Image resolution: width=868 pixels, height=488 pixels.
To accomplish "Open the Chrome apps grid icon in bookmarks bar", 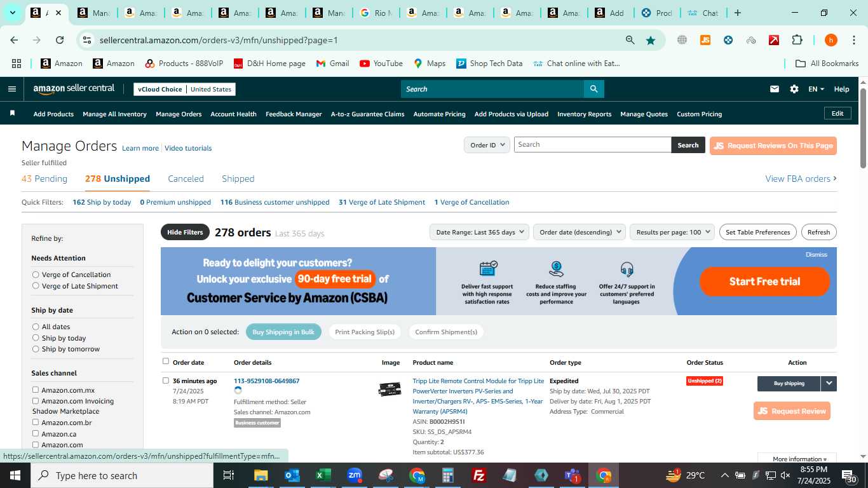I will [x=17, y=64].
